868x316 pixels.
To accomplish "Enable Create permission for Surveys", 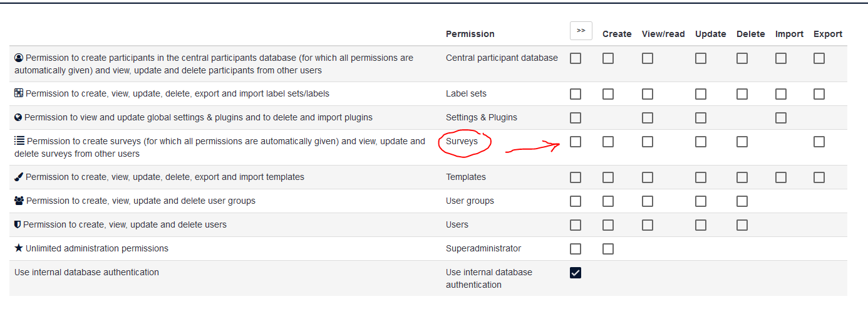I will 608,142.
